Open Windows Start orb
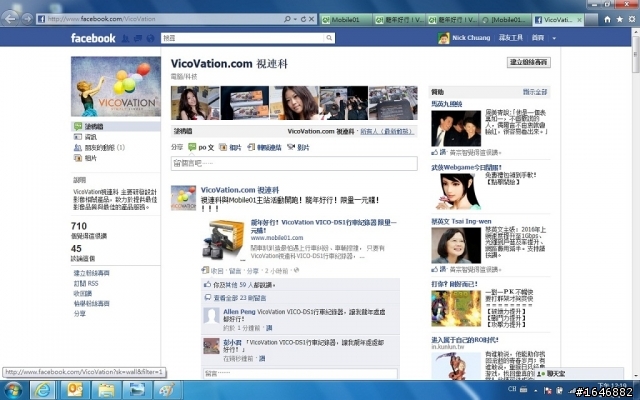 (x=12, y=391)
